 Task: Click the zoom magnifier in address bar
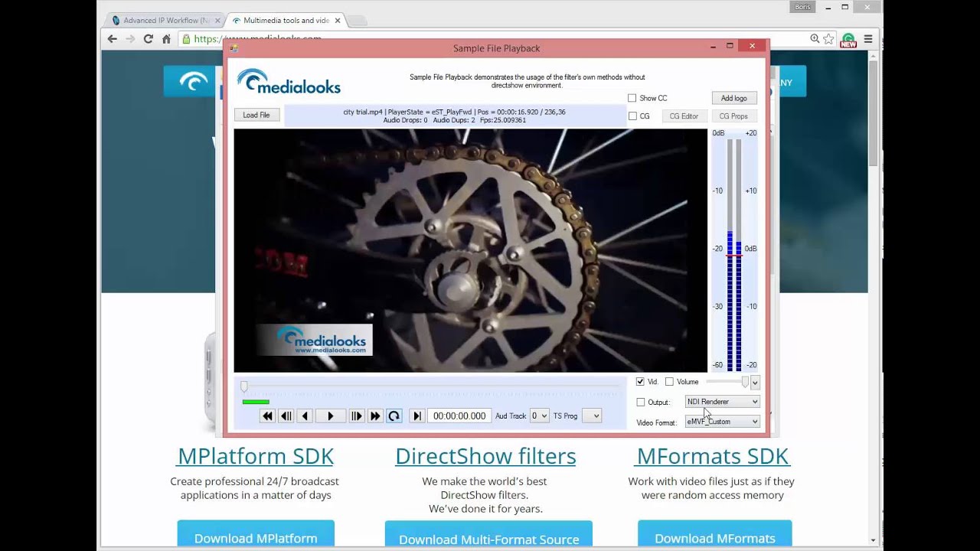click(815, 39)
